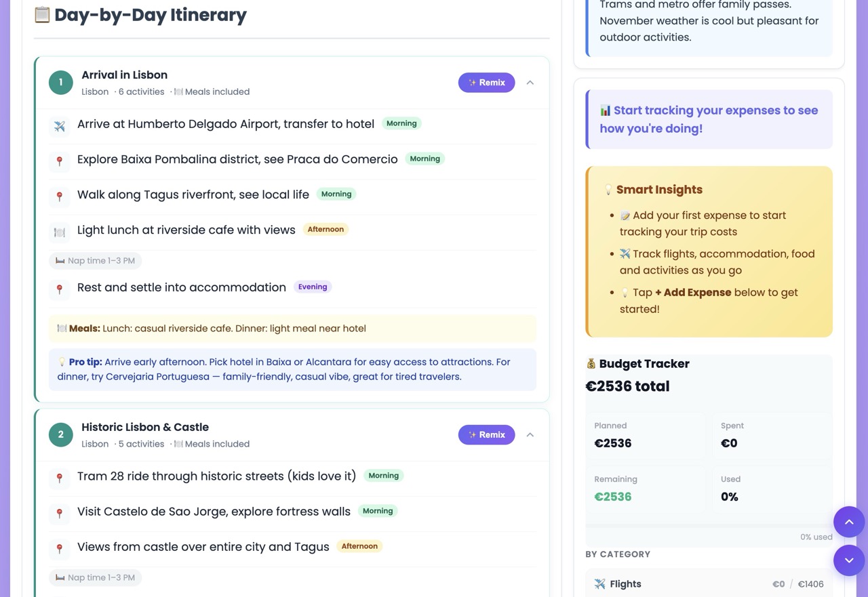Click the Morning tag on Tagus riverfront walk

pyautogui.click(x=336, y=194)
